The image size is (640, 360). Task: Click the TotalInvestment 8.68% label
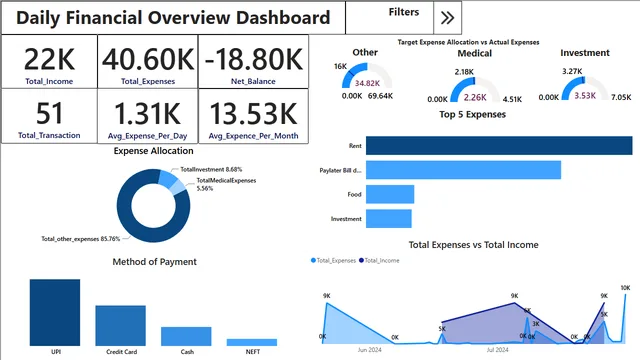[211, 169]
